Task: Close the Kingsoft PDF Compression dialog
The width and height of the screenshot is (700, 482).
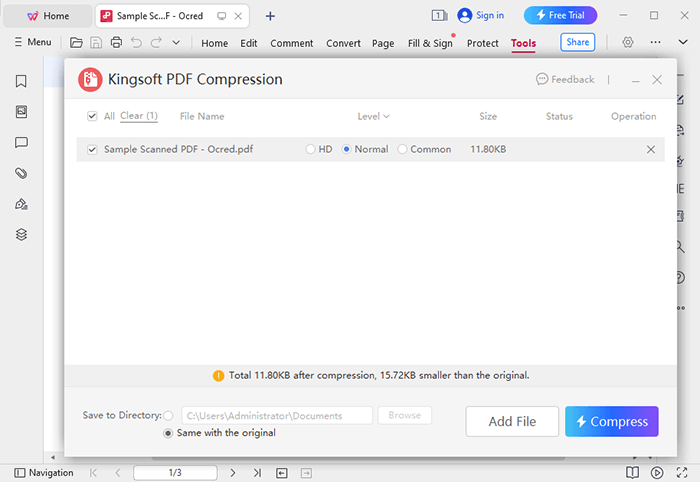Action: tap(657, 80)
